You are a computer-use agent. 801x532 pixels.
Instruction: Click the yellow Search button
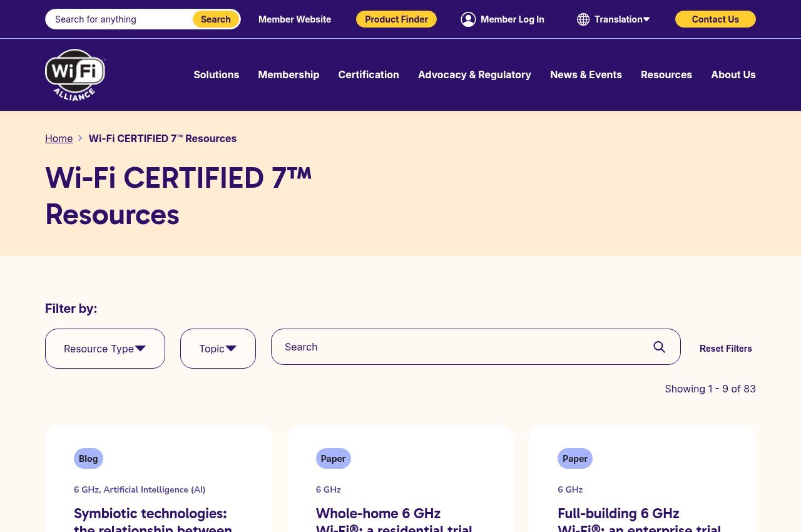coord(216,19)
